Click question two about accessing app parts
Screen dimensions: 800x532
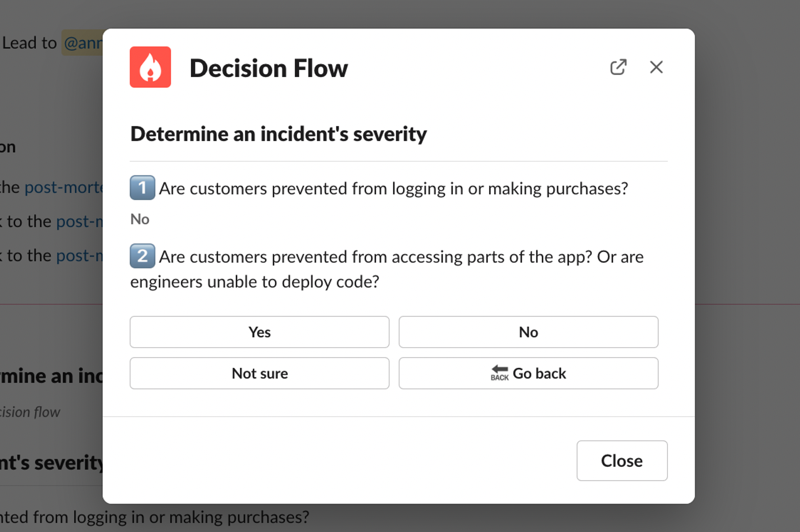tap(401, 257)
